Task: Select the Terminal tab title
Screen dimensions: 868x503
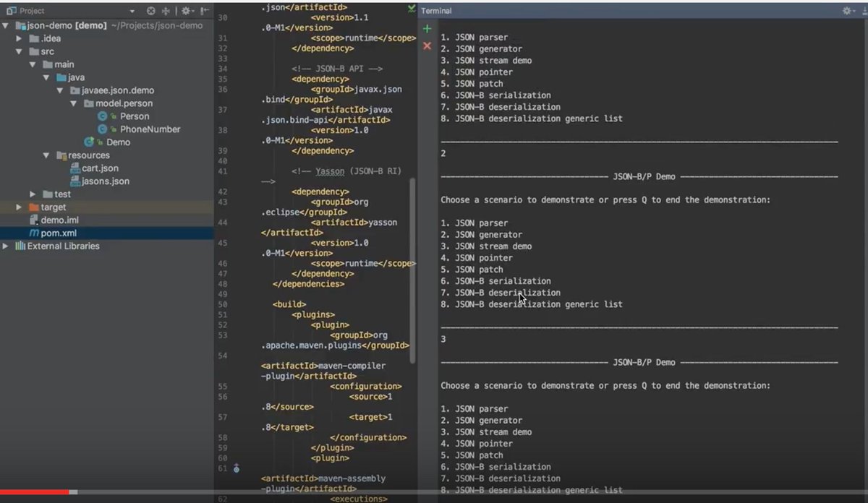Action: (436, 11)
